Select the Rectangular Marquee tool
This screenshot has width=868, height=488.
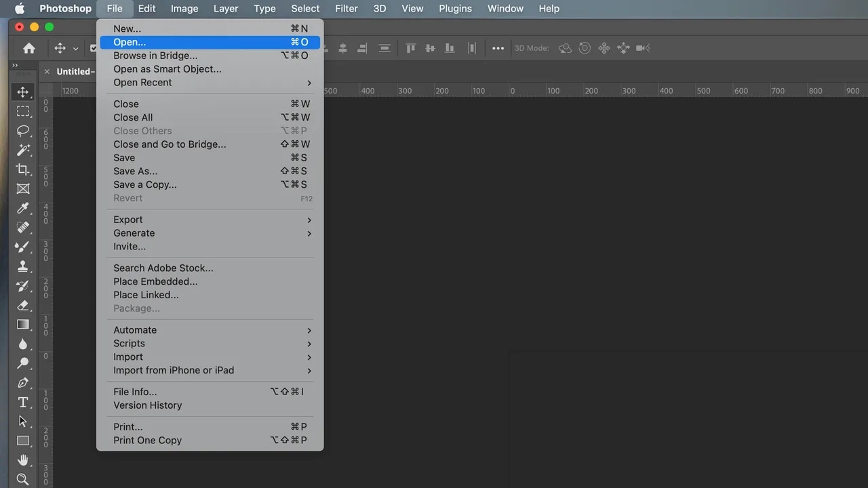(x=23, y=111)
